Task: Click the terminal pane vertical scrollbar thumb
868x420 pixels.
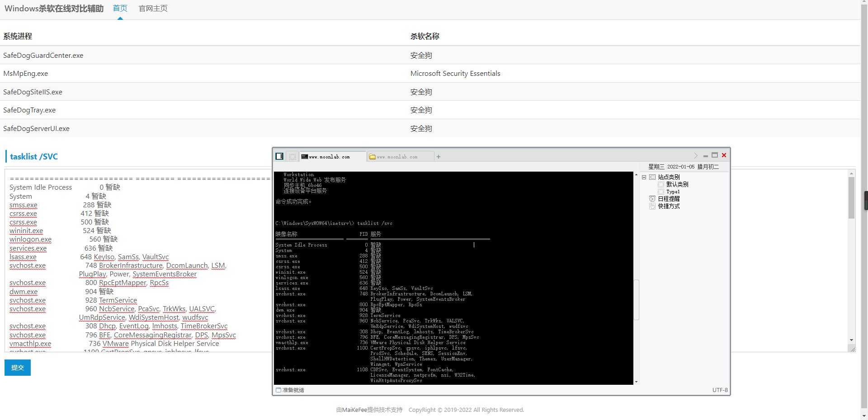Action: click(x=636, y=300)
